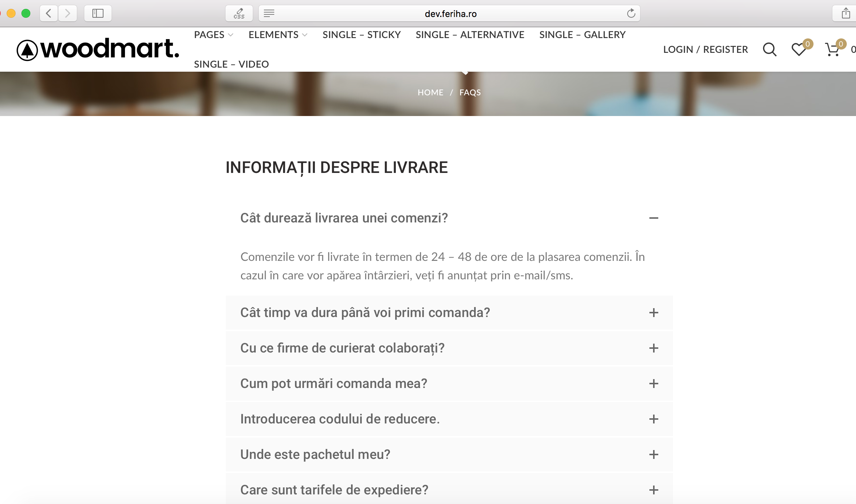This screenshot has height=504, width=856.
Task: Expand 'Cum pot urmări comanda mea?' item
Action: point(653,384)
